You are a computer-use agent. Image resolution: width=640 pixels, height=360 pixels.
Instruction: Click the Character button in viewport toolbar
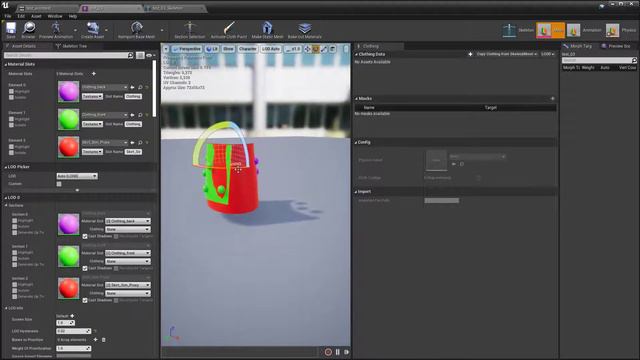[x=247, y=49]
